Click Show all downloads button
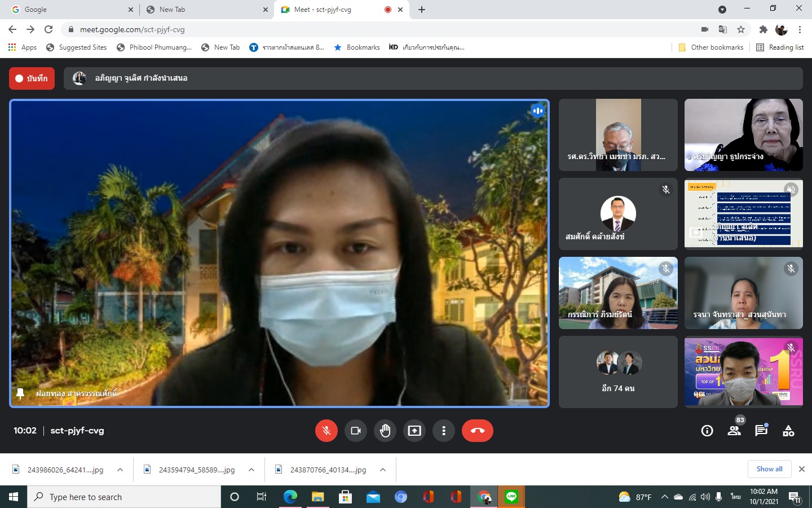This screenshot has width=812, height=508. 769,469
